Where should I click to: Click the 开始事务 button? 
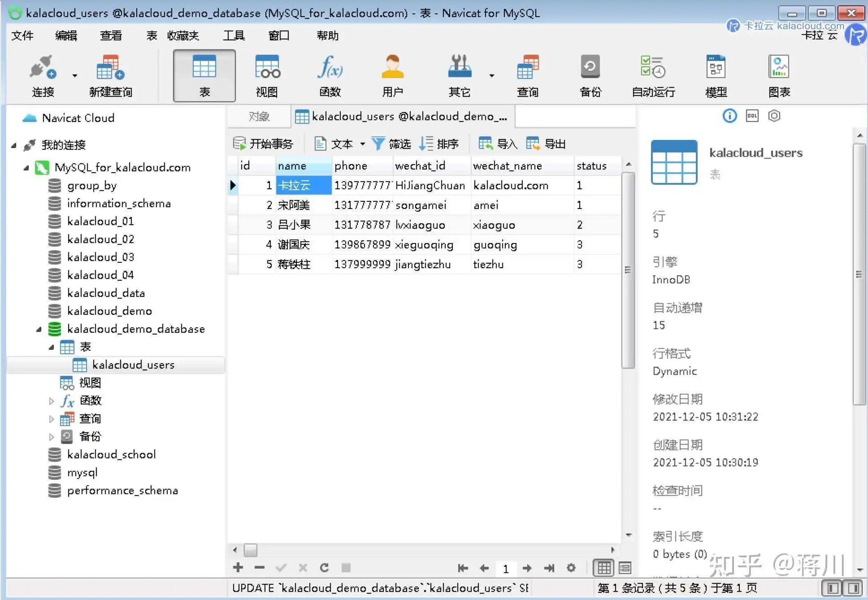point(263,144)
